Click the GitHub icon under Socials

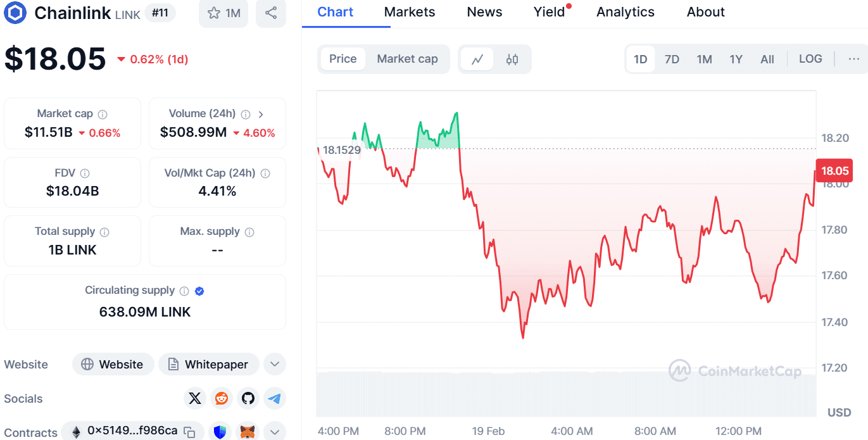tap(248, 398)
